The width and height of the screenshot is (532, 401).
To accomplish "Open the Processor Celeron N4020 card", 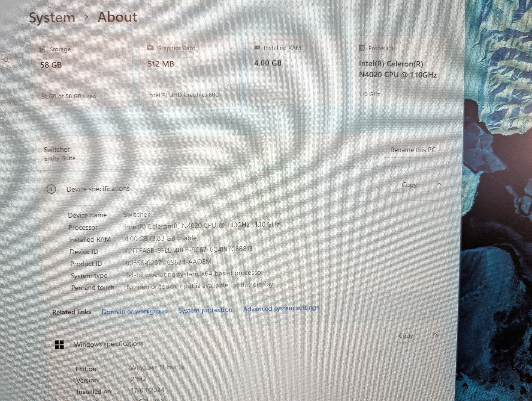I will [398, 71].
